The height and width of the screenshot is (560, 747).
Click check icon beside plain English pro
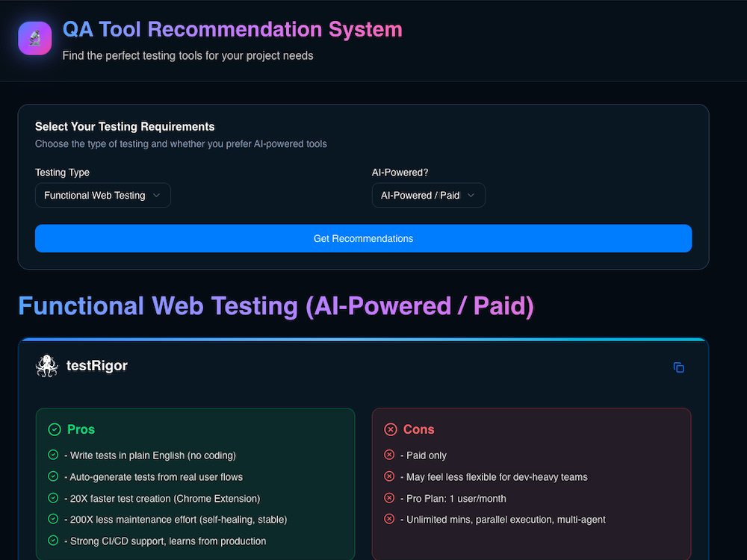(53, 455)
